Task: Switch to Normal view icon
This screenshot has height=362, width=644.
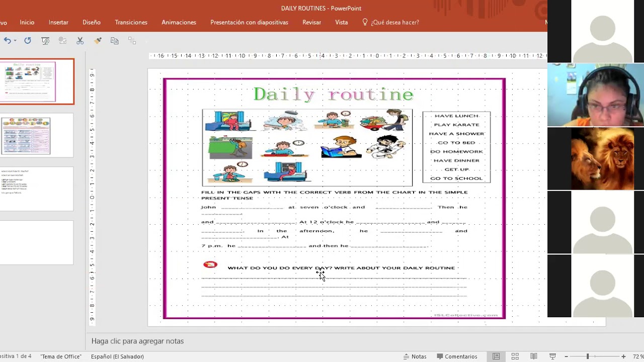Action: click(496, 356)
